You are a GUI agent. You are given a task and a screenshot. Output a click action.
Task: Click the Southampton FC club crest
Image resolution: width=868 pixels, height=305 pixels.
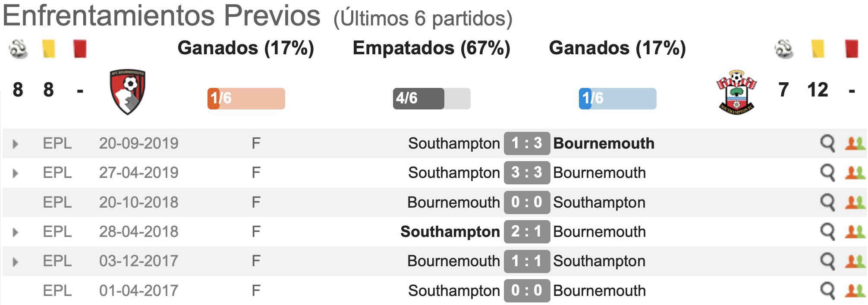tap(736, 92)
